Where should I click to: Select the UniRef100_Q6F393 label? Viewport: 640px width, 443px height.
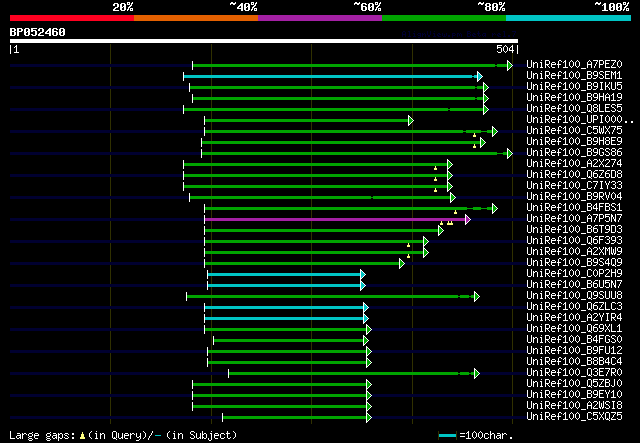tap(574, 241)
